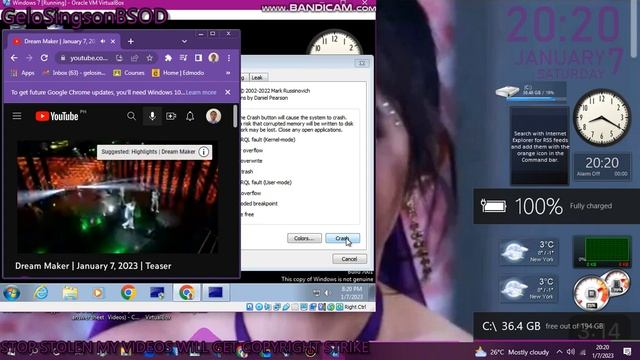Open YouTube account avatar
Image resolution: width=640 pixels, height=360 pixels.
213,116
